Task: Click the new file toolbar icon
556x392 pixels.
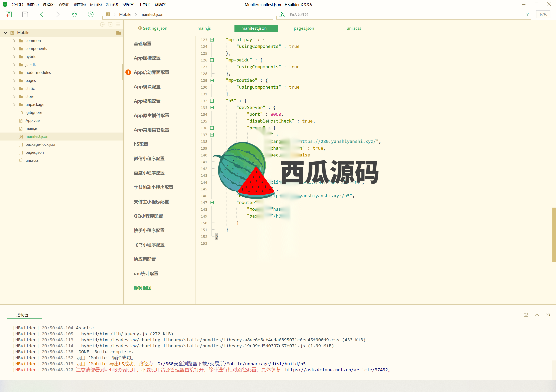Action: (x=9, y=15)
